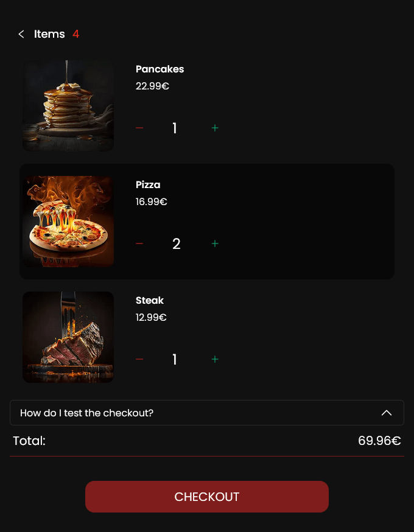The width and height of the screenshot is (414, 532).
Task: Click the Pizza quantity value 2
Action: coord(177,244)
